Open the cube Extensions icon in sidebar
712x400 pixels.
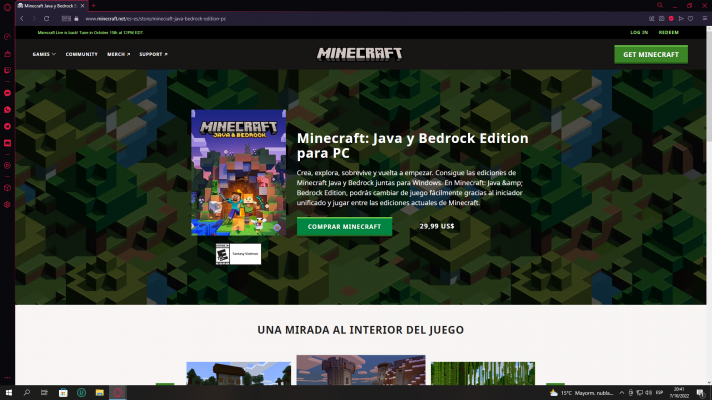click(7, 188)
